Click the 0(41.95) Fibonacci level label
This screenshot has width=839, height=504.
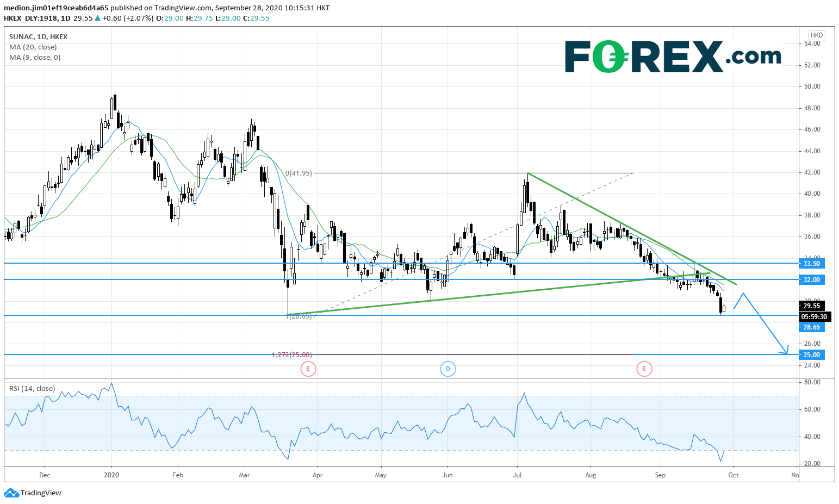(x=299, y=173)
